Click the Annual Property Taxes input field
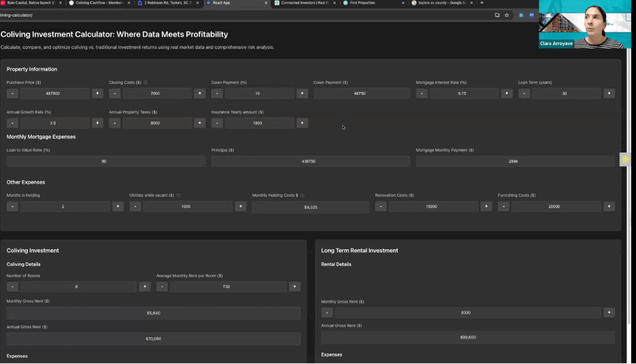This screenshot has width=636, height=364. (157, 123)
